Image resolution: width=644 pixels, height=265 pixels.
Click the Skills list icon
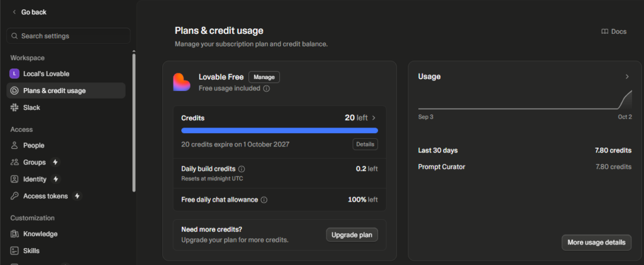tap(14, 251)
